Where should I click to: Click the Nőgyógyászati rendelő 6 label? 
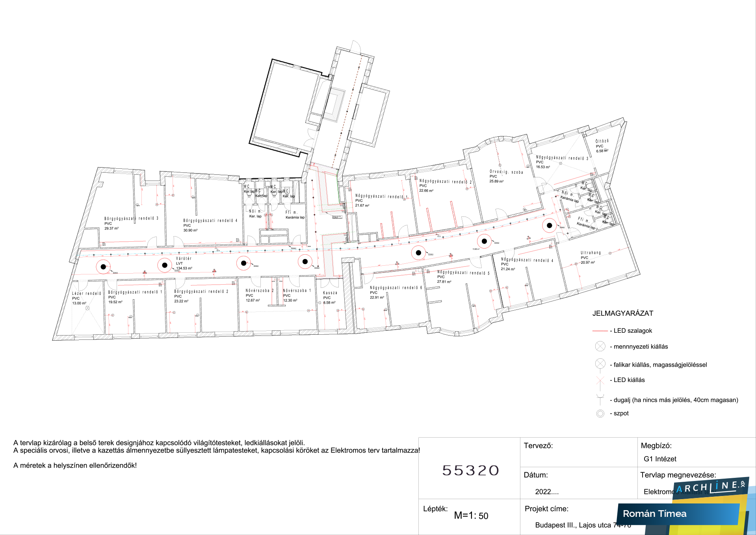click(x=396, y=288)
